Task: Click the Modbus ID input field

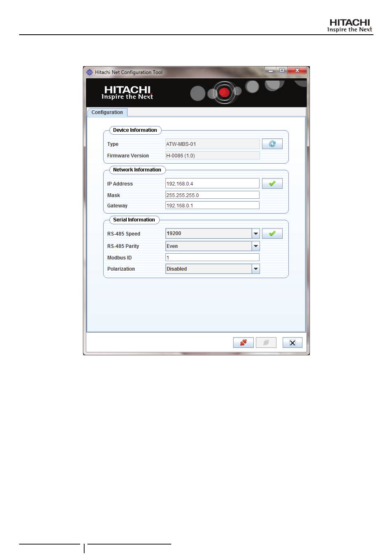Action: pos(213,257)
